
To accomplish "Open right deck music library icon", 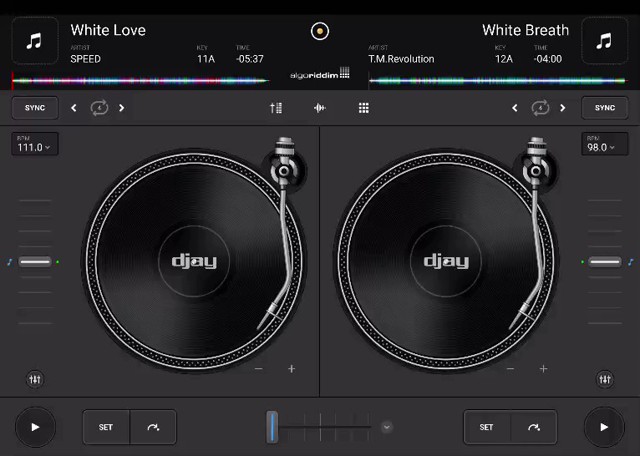I will pyautogui.click(x=604, y=41).
